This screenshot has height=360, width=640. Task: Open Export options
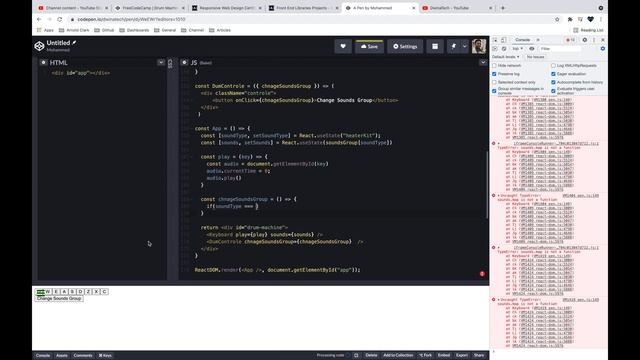[462, 356]
